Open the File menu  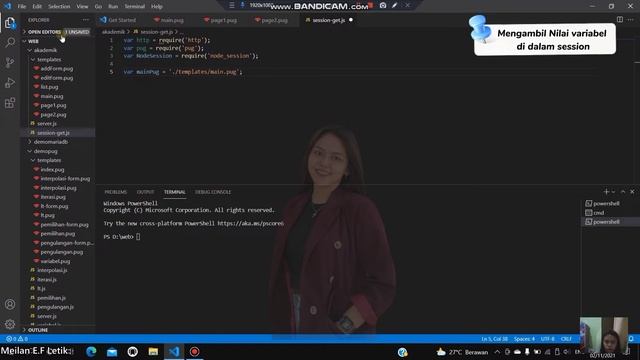[x=22, y=7]
